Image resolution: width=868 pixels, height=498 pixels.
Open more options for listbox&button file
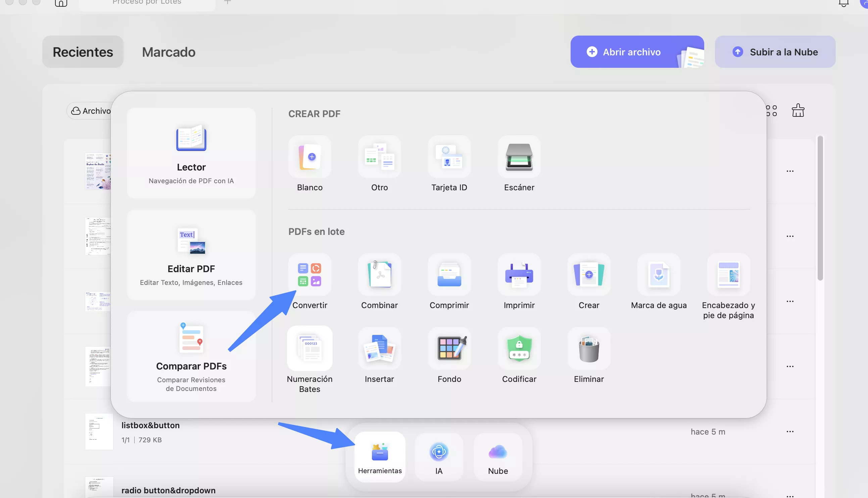pos(790,432)
